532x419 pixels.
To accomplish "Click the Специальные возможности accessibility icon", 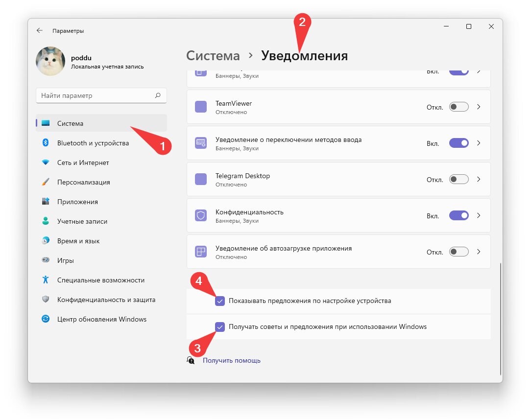I will (x=46, y=279).
